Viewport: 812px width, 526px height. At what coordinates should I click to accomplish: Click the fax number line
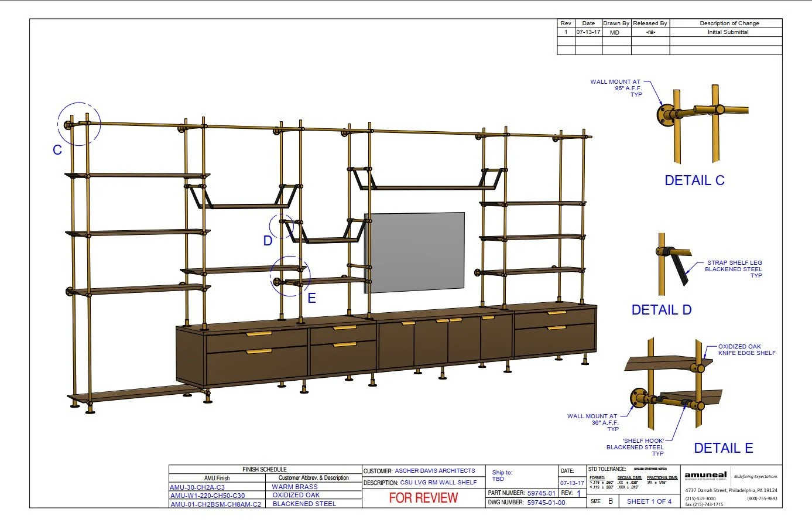tap(704, 504)
